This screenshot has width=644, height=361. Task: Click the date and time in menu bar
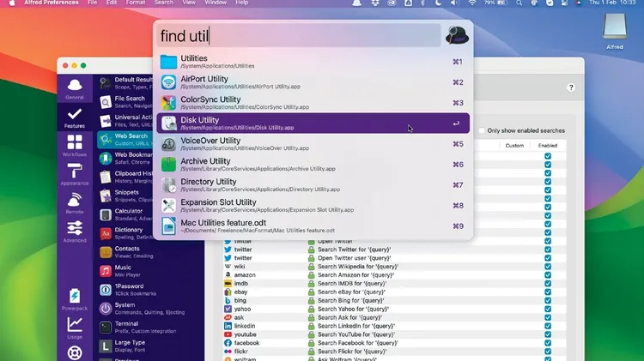click(x=612, y=3)
